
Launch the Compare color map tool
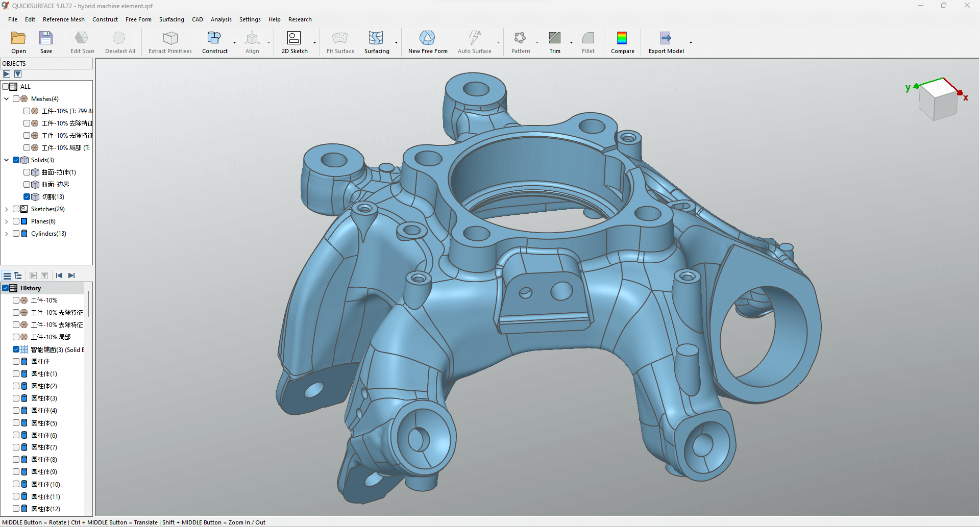tap(622, 42)
